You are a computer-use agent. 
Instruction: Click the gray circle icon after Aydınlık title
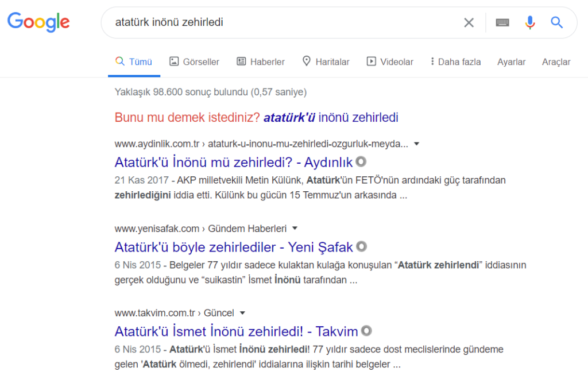coord(361,162)
